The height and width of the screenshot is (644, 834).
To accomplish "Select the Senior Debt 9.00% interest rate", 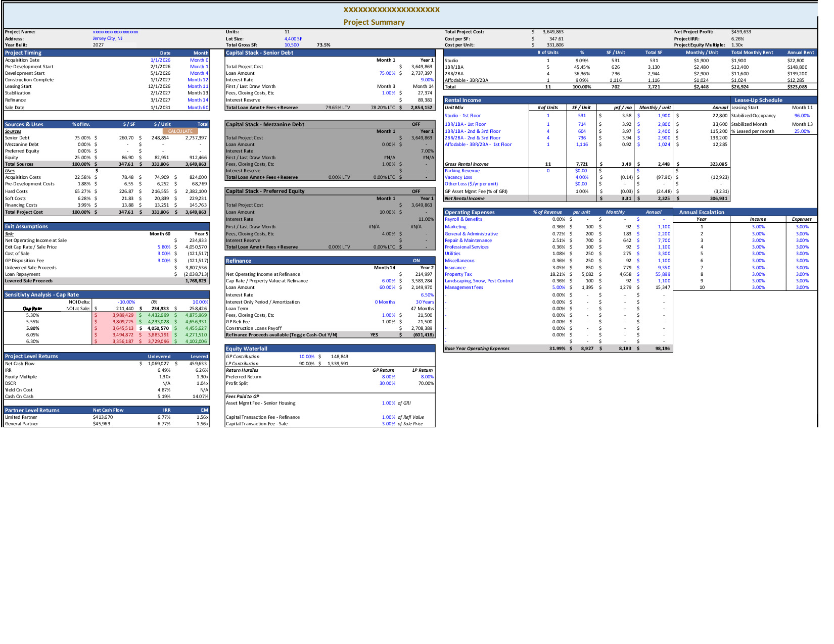I will [x=427, y=80].
